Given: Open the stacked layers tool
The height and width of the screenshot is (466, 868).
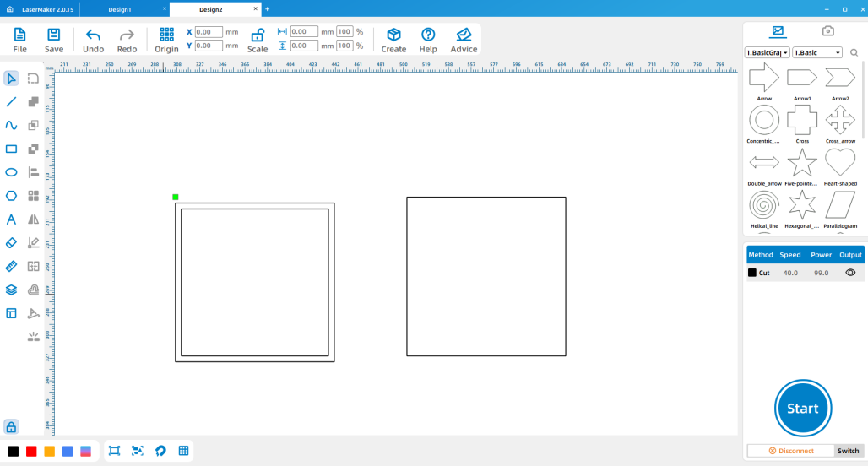Looking at the screenshot, I should click(11, 290).
